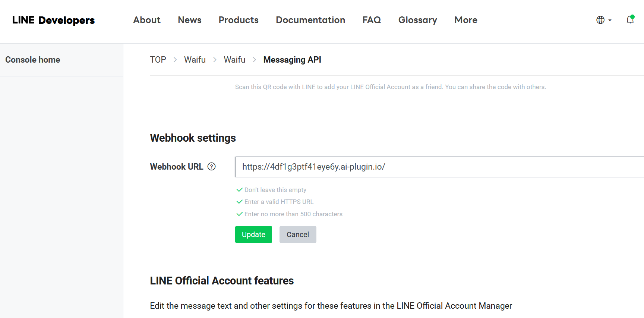This screenshot has height=318, width=644.
Task: Open Documentation in the top navigation
Action: click(310, 20)
